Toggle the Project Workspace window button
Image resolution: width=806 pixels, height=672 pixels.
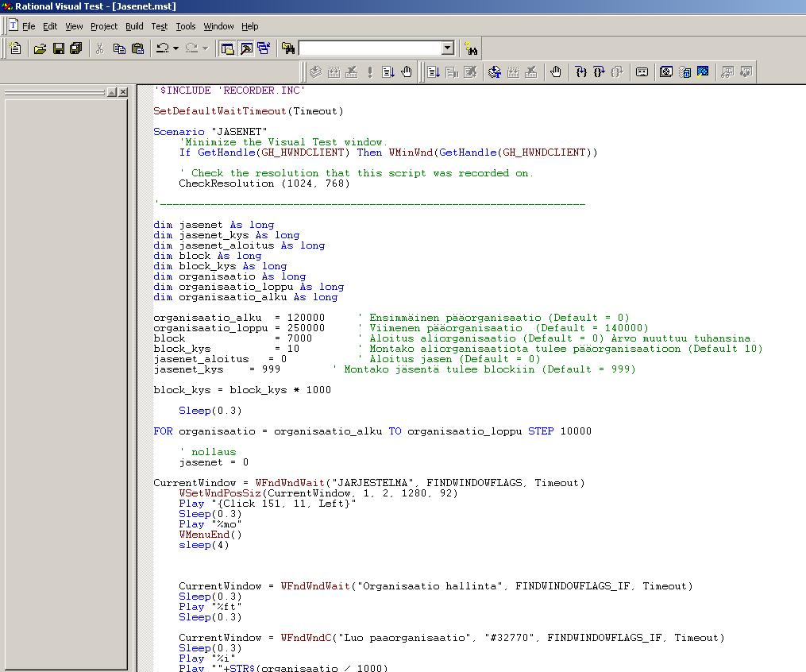tap(226, 48)
